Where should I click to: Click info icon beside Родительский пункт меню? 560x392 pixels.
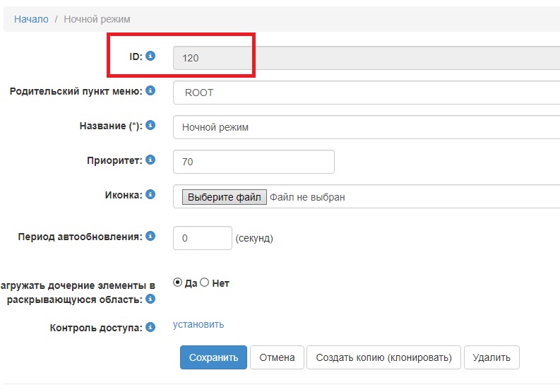click(x=150, y=90)
